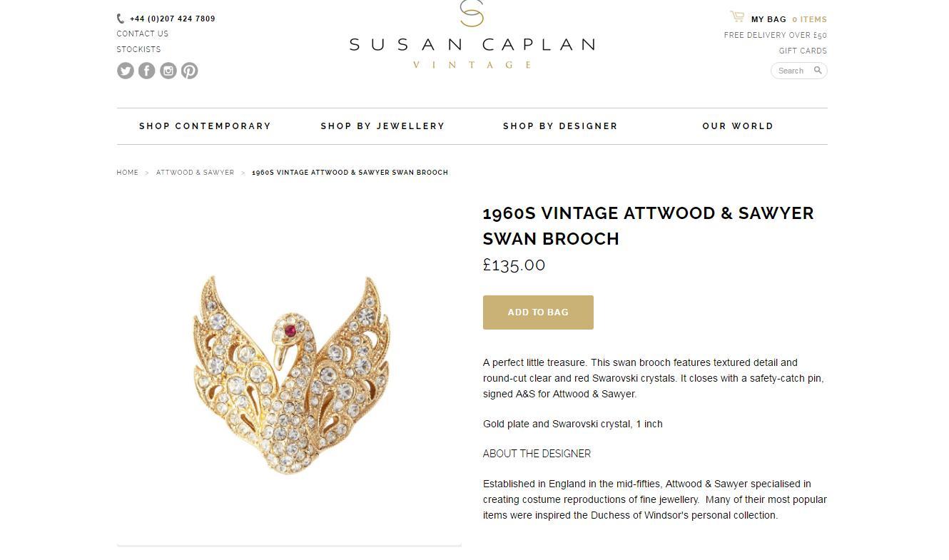Click the Susan Caplan Vintage logo
Viewport: 949px width, 560px height.
[x=472, y=37]
